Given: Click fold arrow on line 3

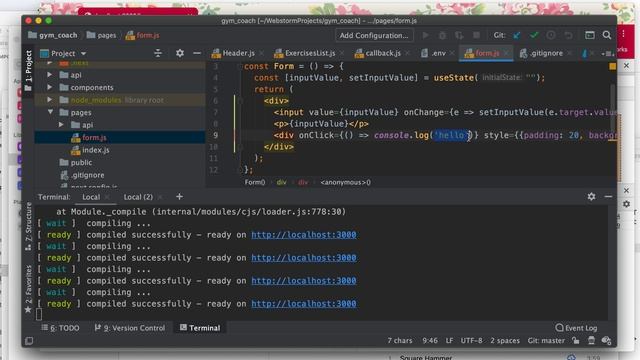Looking at the screenshot, I should 240,66.
